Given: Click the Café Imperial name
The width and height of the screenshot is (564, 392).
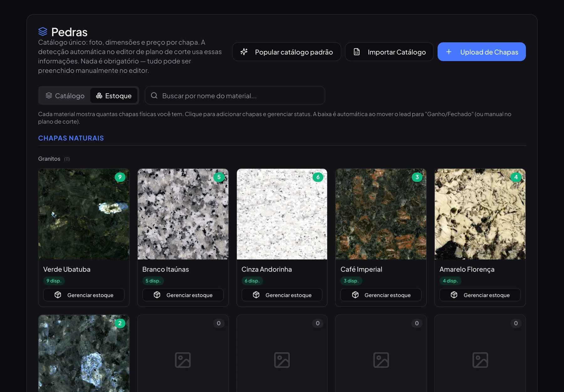Looking at the screenshot, I should coord(361,269).
